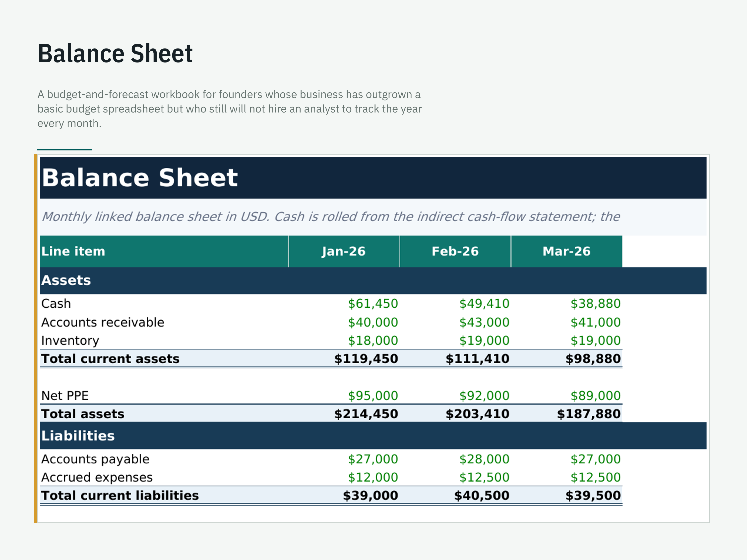
Task: Select total assets $203,410
Action: pos(478,414)
